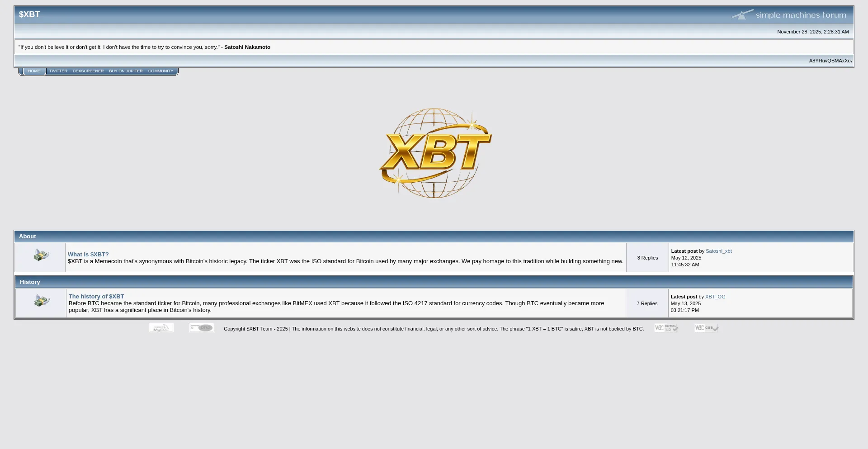Click the XBT golden globe logo

tap(434, 153)
